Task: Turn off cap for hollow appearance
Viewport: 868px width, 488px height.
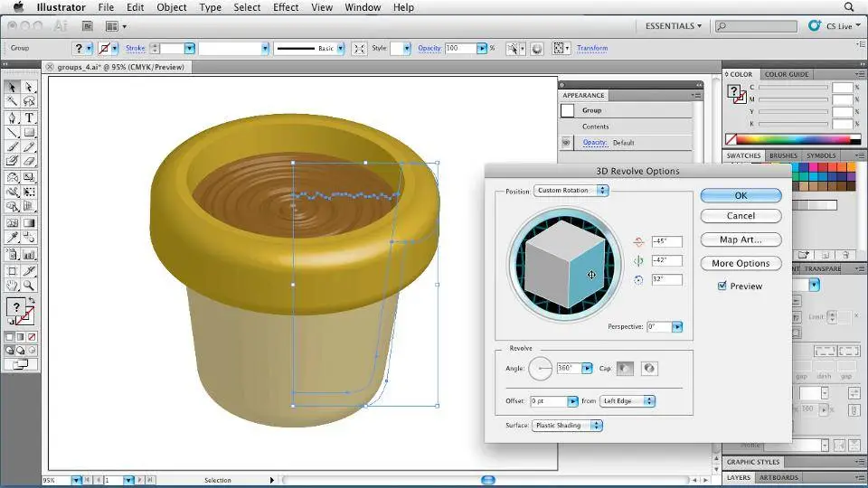Action: pos(648,368)
